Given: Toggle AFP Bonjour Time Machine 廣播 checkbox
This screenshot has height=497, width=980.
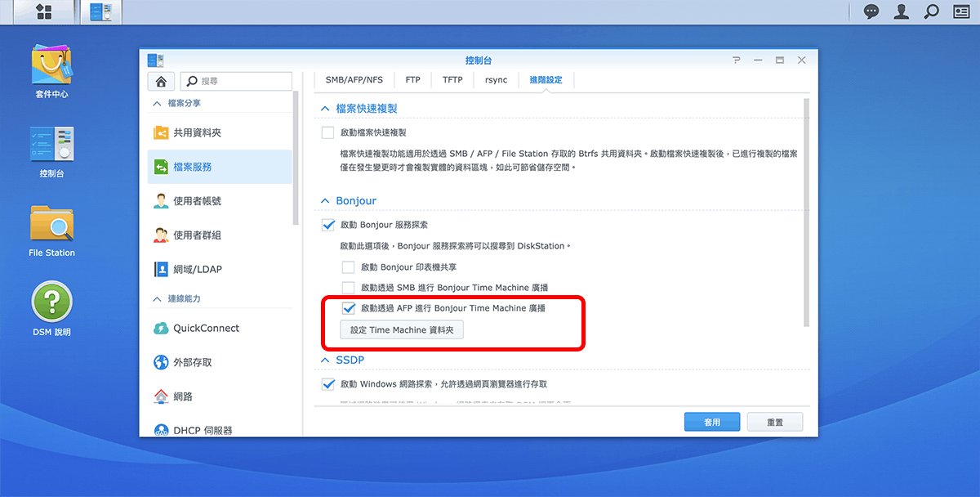Looking at the screenshot, I should (x=348, y=308).
